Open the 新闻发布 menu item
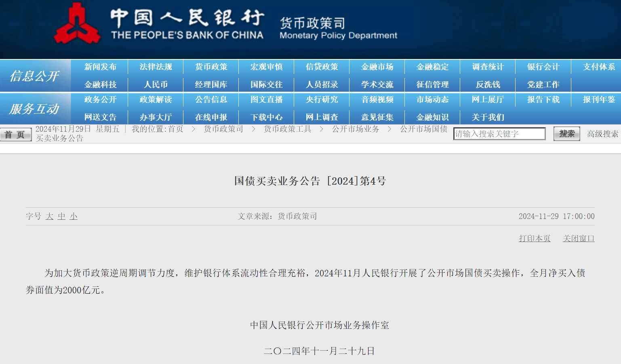 (100, 67)
